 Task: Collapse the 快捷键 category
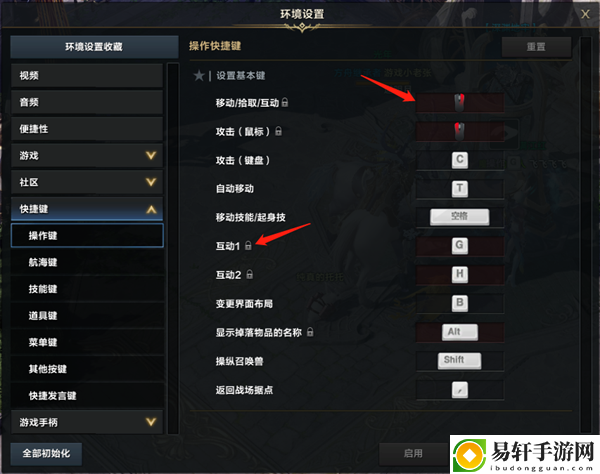click(x=87, y=209)
